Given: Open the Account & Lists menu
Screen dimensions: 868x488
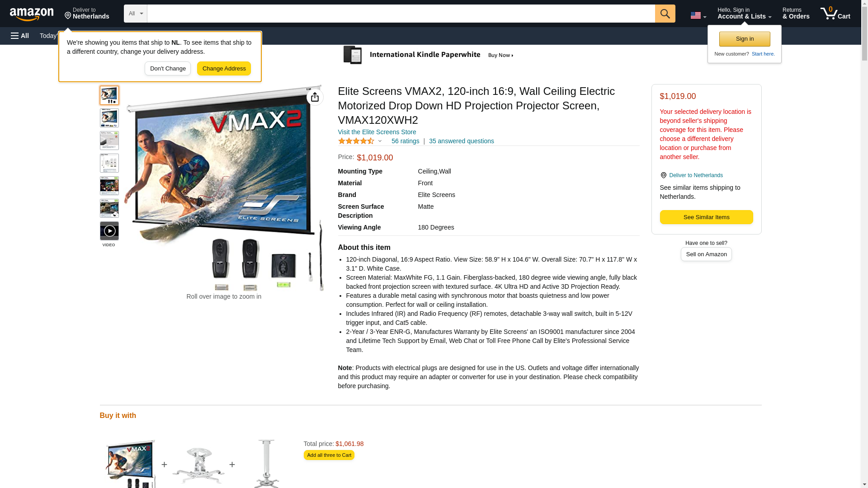Looking at the screenshot, I should click(x=744, y=14).
